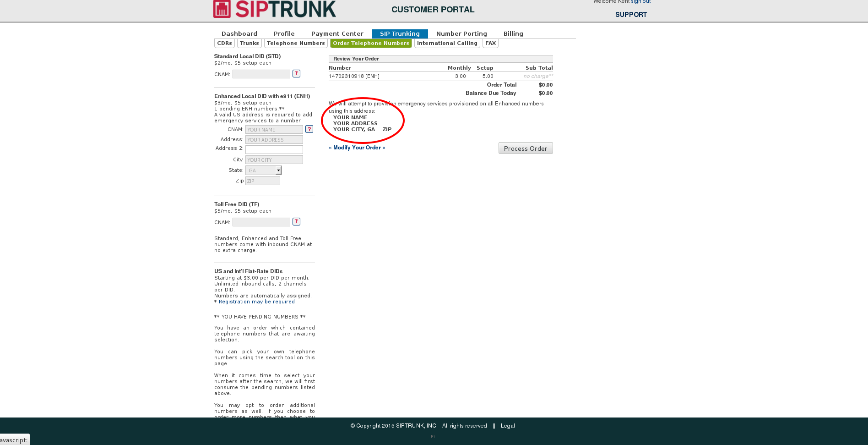Viewport: 868px width, 445px height.
Task: Click the Review Your Order header
Action: pos(356,59)
